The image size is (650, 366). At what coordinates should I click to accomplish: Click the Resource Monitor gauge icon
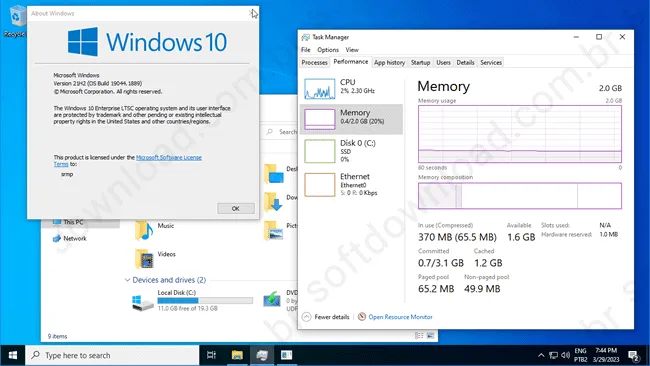point(362,317)
